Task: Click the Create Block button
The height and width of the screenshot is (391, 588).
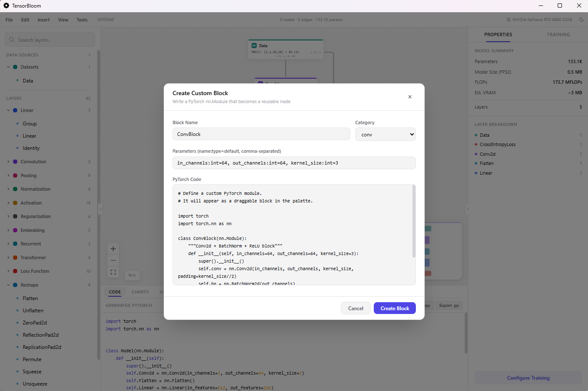Action: click(394, 308)
